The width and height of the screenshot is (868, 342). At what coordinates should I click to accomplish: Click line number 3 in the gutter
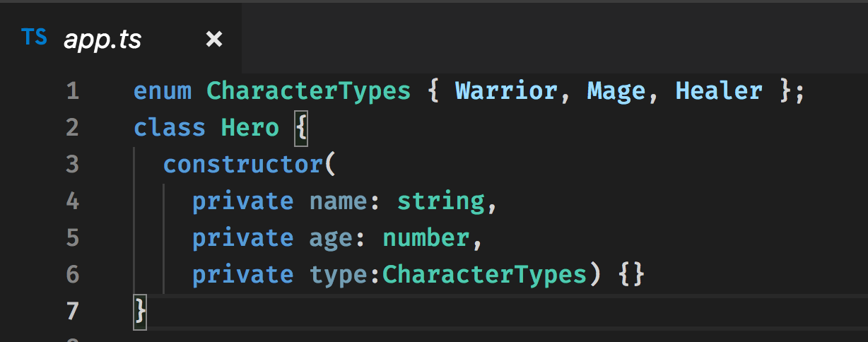point(72,165)
